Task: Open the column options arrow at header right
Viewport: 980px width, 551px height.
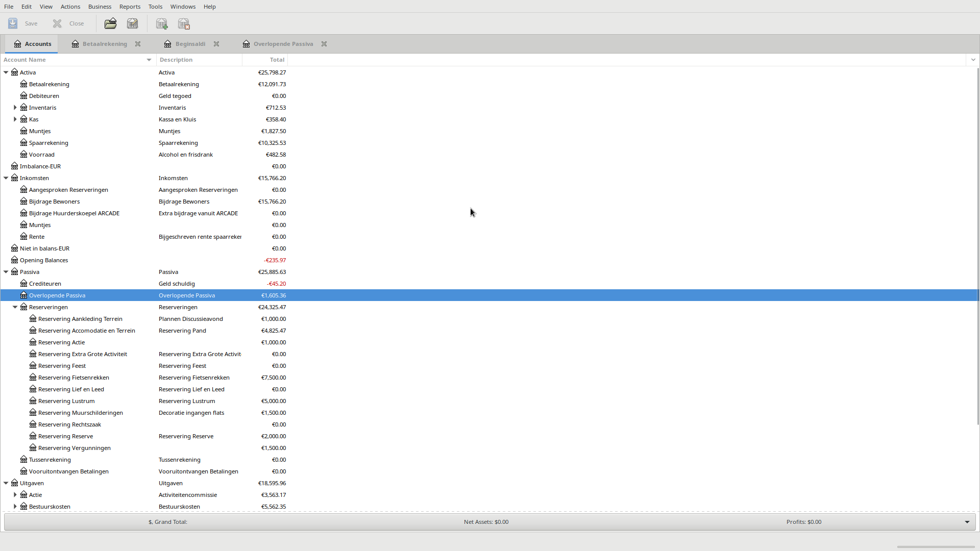Action: [973, 60]
